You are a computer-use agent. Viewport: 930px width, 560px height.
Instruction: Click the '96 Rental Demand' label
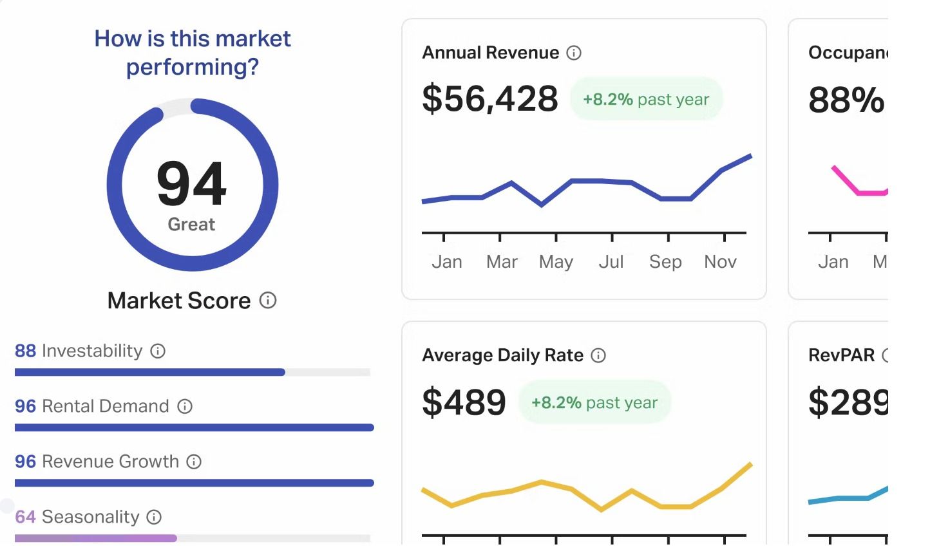(92, 406)
